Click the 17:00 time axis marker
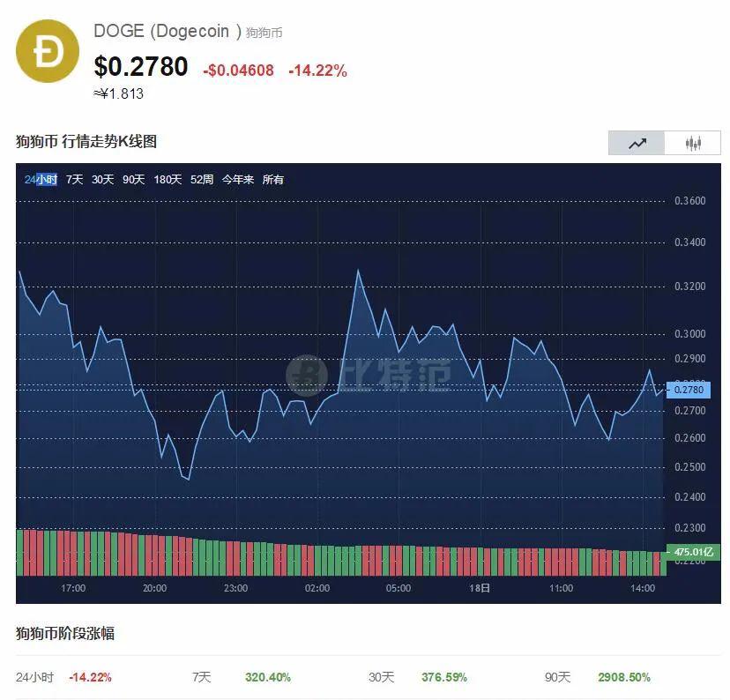The height and width of the screenshot is (700, 730). tap(73, 588)
